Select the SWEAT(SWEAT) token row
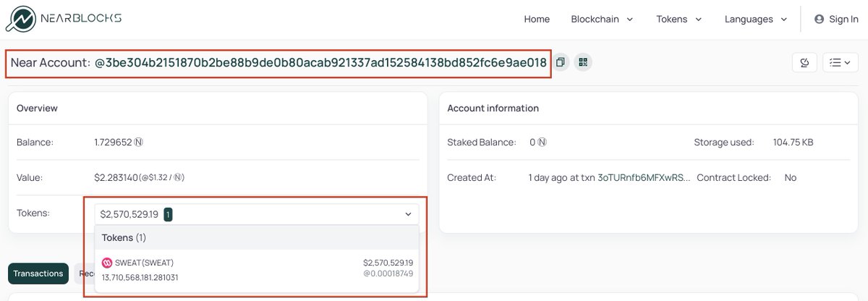 tap(257, 270)
